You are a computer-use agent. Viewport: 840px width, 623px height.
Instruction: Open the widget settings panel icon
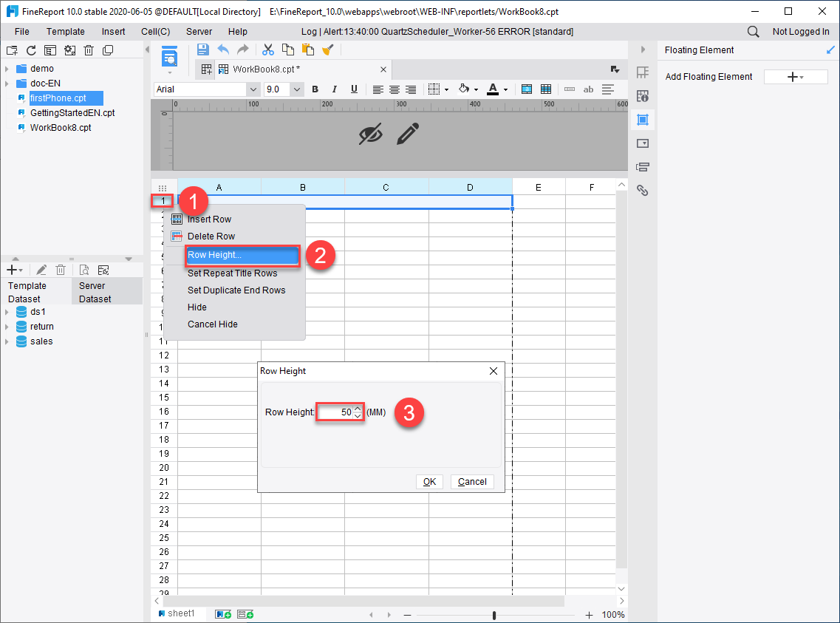(x=643, y=143)
